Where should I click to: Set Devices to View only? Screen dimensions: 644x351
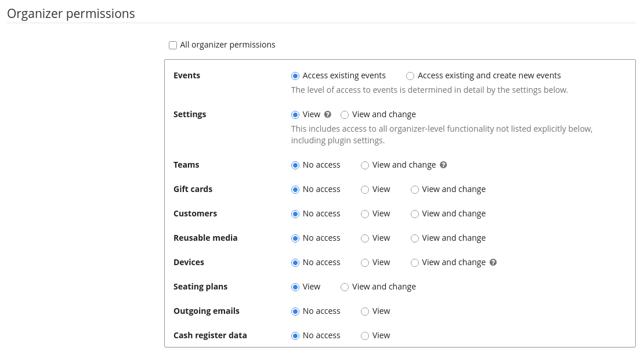pos(365,263)
